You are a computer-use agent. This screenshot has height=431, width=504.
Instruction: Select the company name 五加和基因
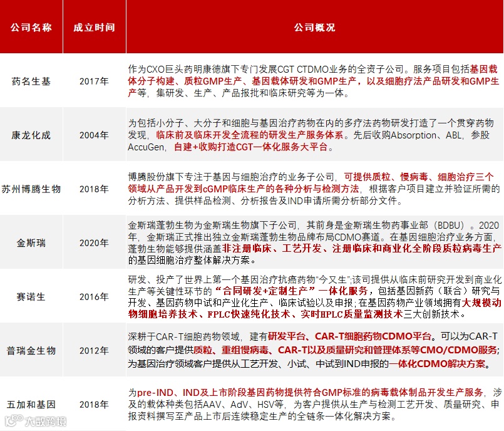pyautogui.click(x=31, y=404)
